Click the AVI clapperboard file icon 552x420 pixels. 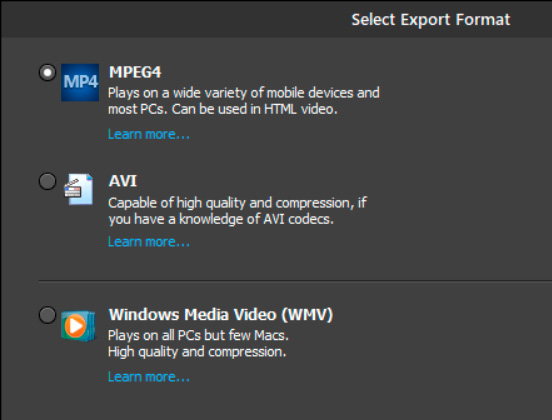tap(79, 189)
